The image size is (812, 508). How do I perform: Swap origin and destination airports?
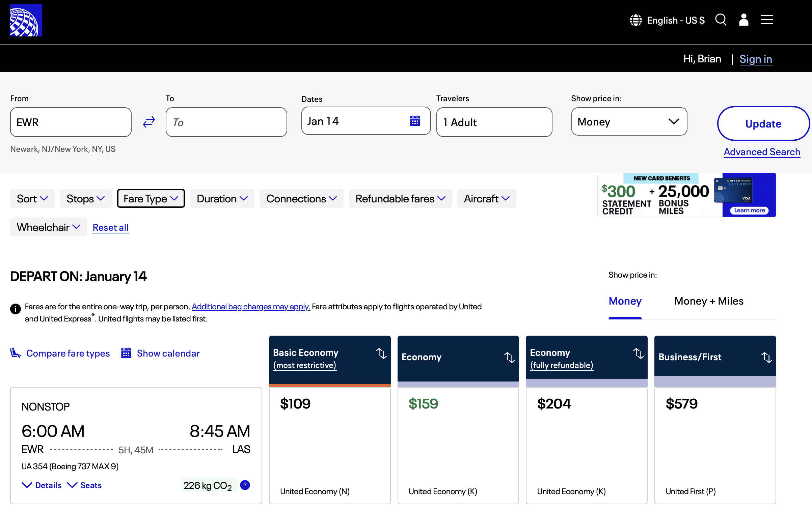[149, 122]
